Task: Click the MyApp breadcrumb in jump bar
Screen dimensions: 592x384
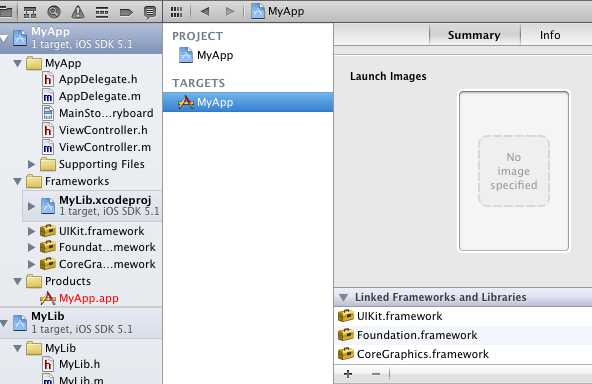Action: (278, 11)
